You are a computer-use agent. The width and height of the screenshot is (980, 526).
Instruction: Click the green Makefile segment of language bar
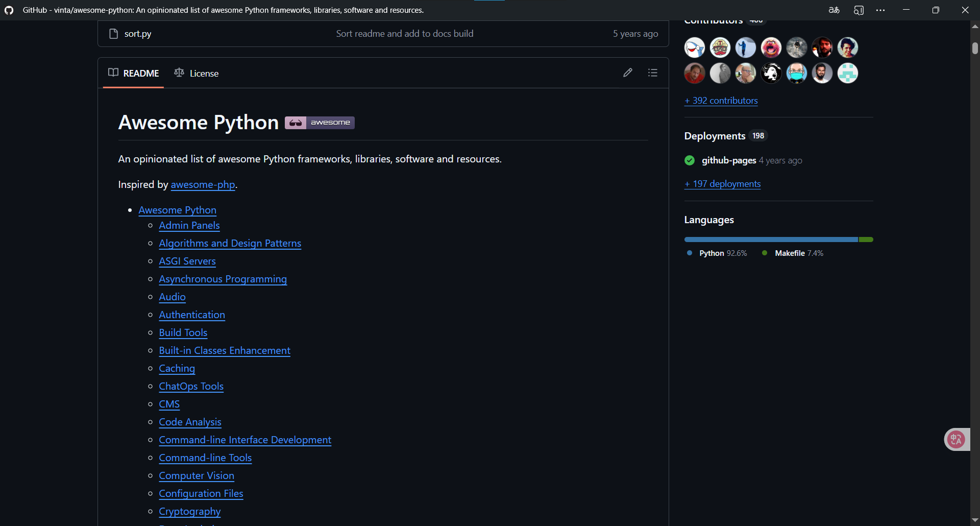point(866,240)
